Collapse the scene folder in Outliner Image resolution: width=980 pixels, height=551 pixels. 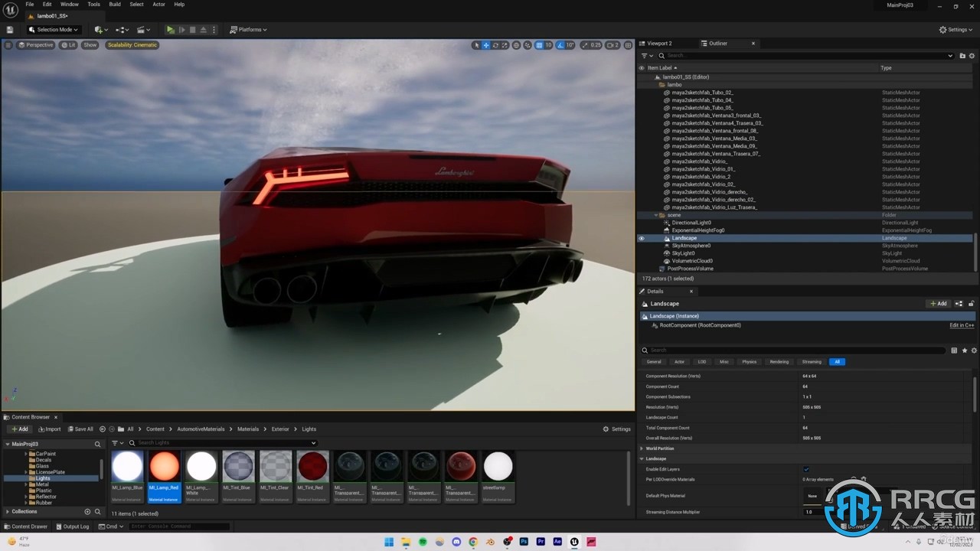tap(656, 215)
